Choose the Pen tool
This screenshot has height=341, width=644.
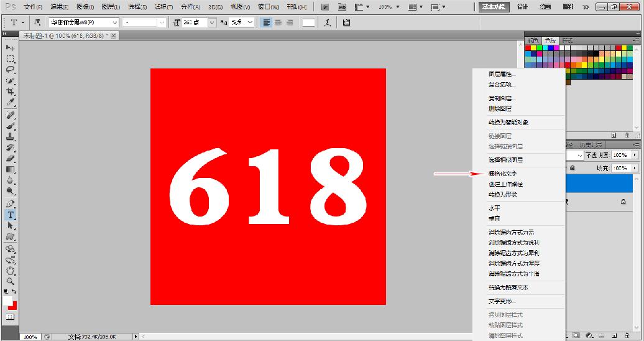point(11,203)
